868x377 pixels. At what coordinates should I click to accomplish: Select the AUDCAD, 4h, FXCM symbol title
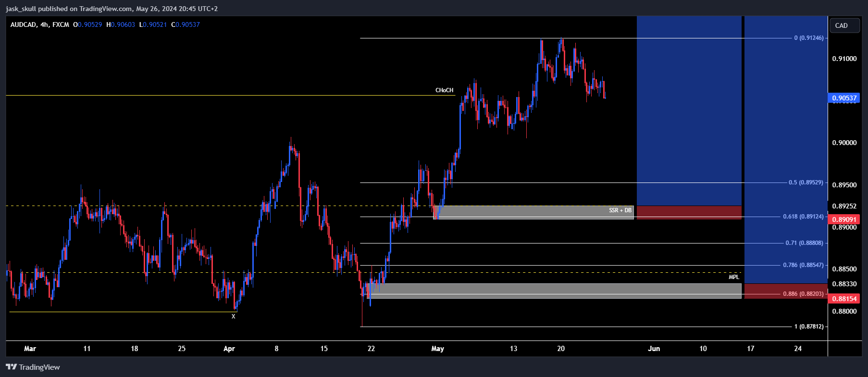[x=40, y=24]
